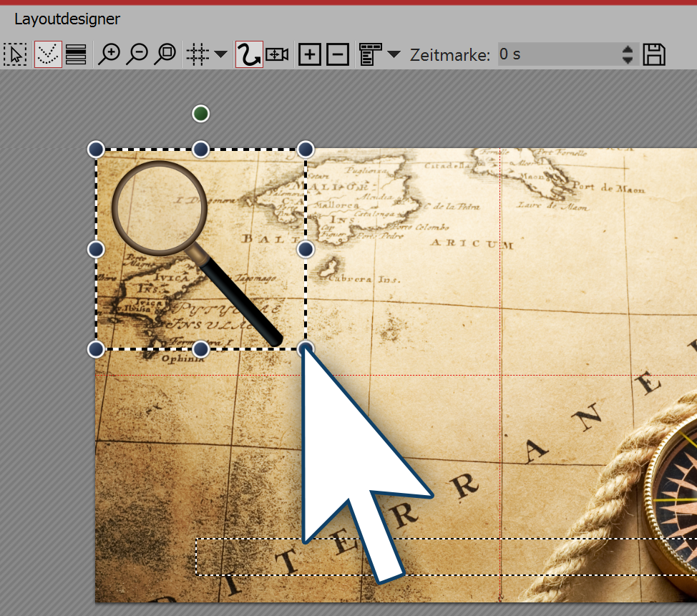Toggle the add keyframe plus button
This screenshot has width=697, height=616.
309,54
